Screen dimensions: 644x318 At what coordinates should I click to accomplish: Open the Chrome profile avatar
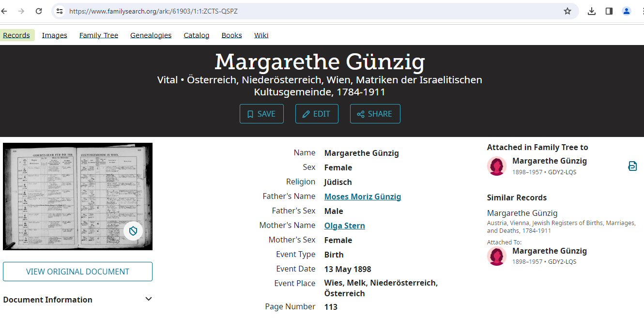coord(627,11)
